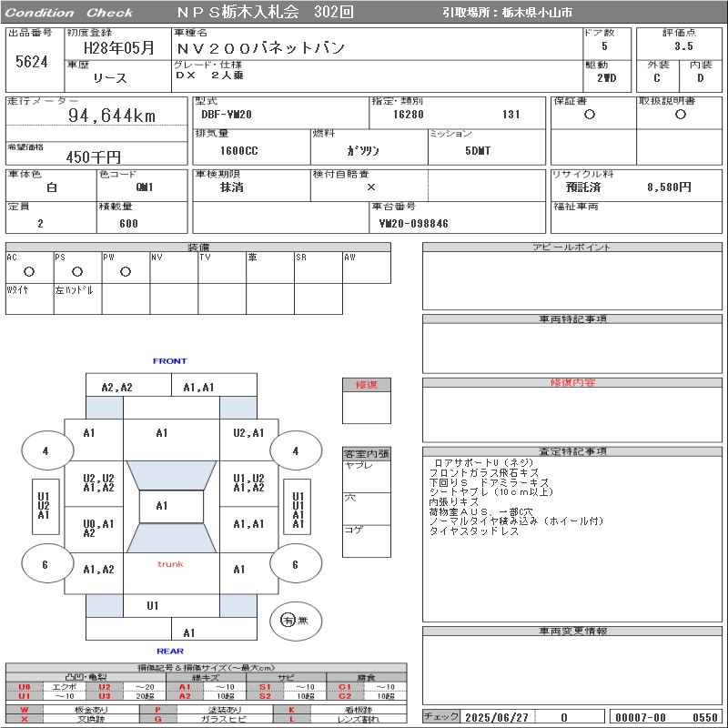This screenshot has width=728, height=728.
Task: Select note 荷物室AUS、一部C穴
Action: point(481,511)
